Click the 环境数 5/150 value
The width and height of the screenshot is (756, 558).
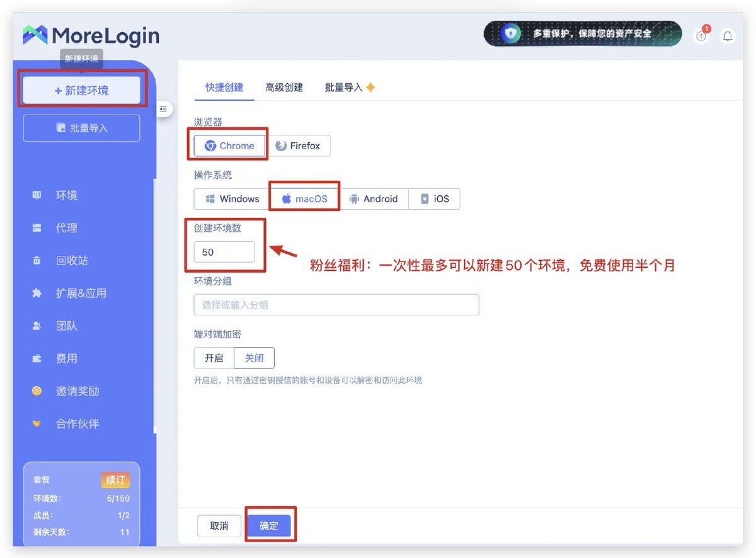pyautogui.click(x=118, y=499)
